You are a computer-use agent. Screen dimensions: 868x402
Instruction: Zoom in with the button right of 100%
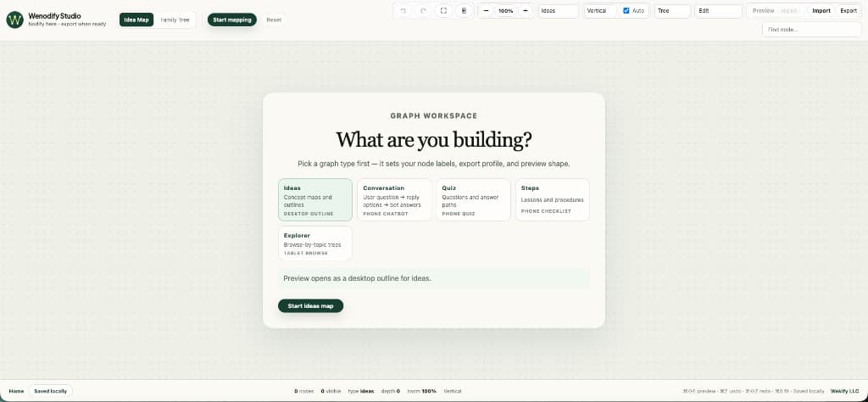coord(526,10)
